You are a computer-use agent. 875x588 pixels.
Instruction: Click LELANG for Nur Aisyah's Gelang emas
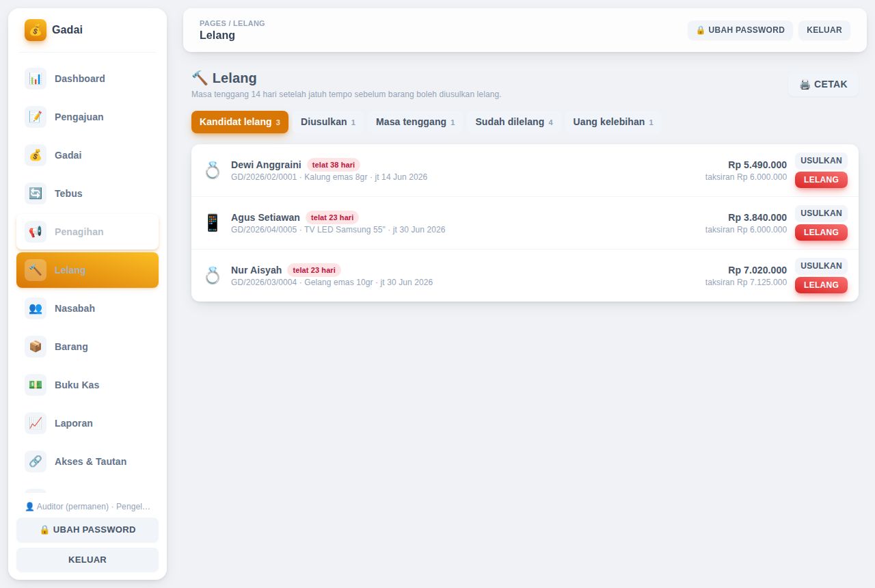[x=821, y=285]
